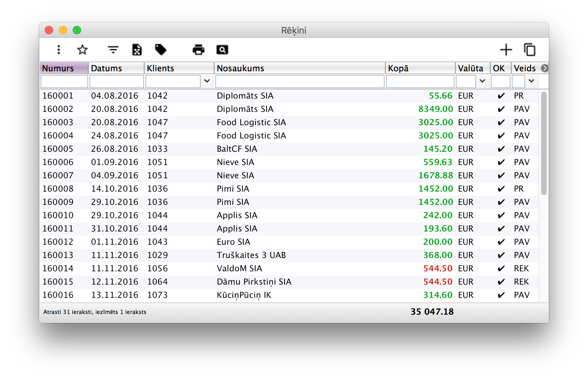Click the Nosaukums filter text field
588x379 pixels.
tap(300, 81)
